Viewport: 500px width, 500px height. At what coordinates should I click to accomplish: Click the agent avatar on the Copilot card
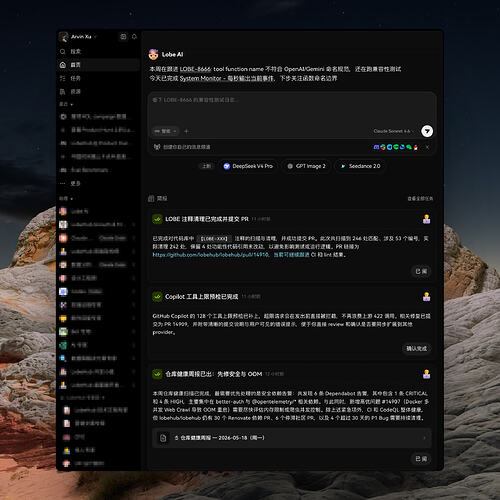(426, 296)
